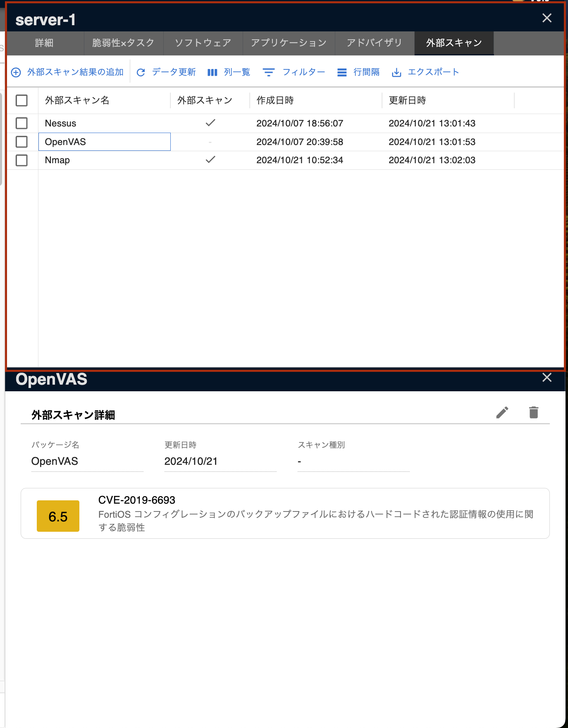Change 行間隔 row spacing label
This screenshot has width=568, height=728.
[x=366, y=72]
